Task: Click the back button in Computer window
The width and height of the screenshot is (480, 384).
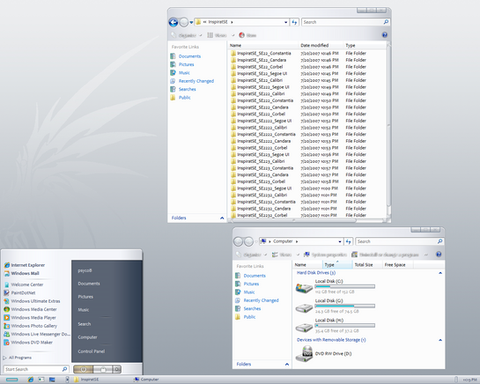Action: pyautogui.click(x=238, y=242)
